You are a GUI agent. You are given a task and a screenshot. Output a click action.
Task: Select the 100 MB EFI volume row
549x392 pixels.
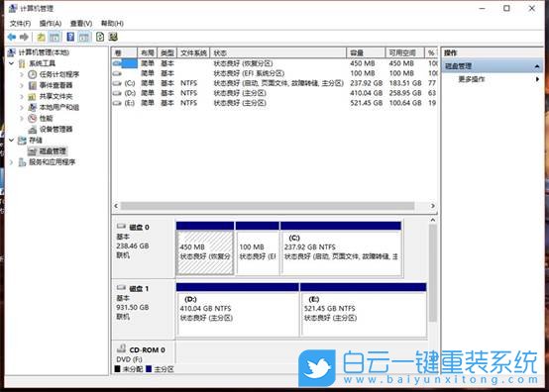[x=274, y=73]
